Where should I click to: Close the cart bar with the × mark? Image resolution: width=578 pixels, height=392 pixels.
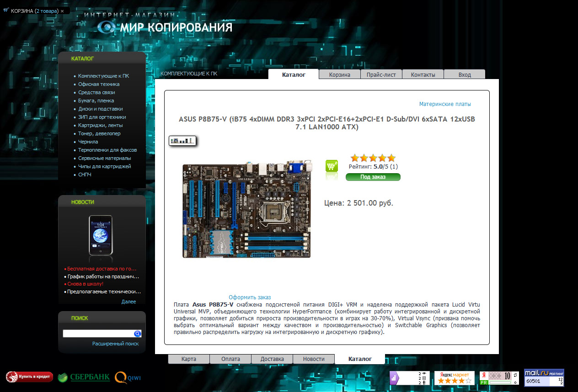pos(62,11)
